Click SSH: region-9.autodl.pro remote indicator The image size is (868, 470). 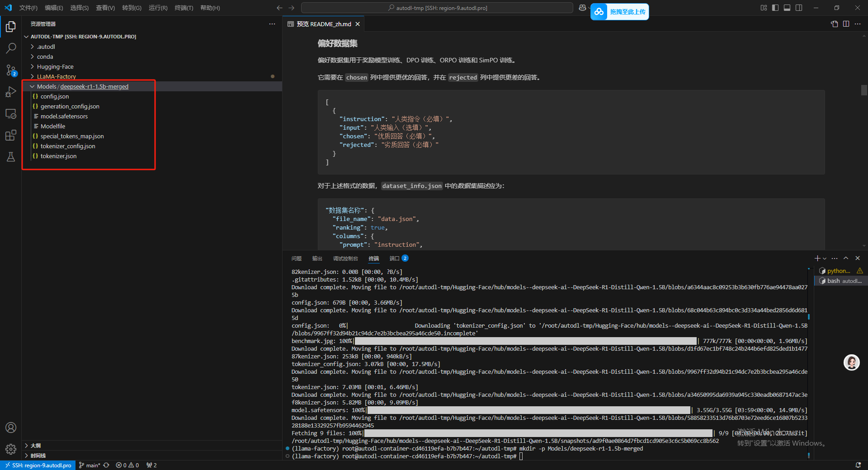[x=38, y=465]
